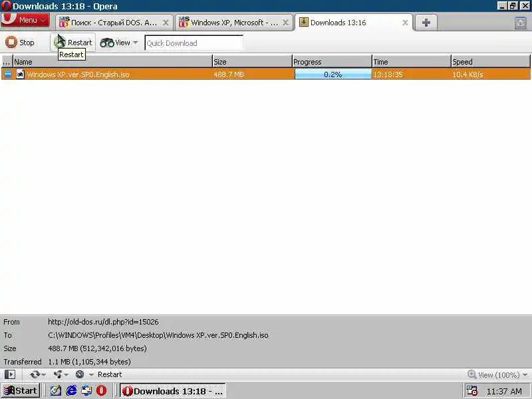This screenshot has width=532, height=399.
Task: Toggle the panel button in status bar
Action: coord(10,374)
